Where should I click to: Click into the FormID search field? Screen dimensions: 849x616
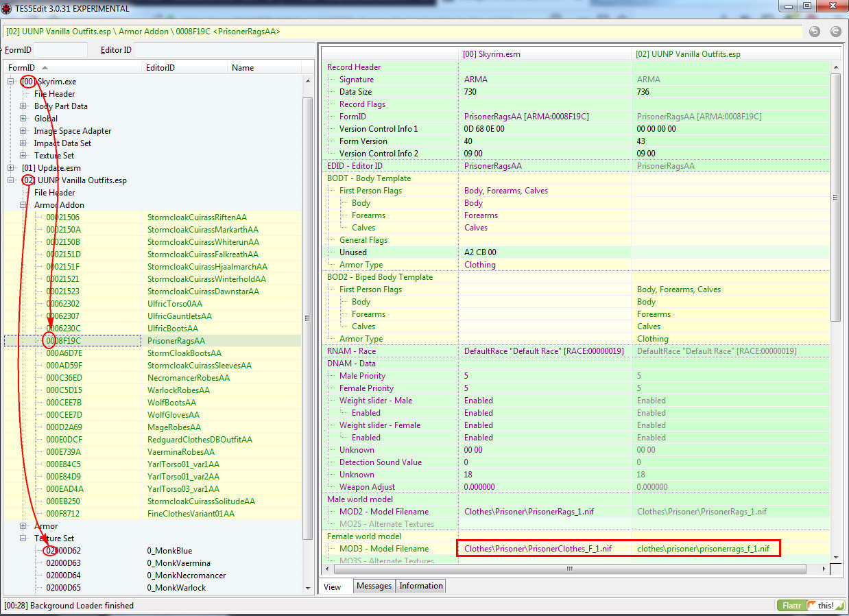(x=60, y=49)
